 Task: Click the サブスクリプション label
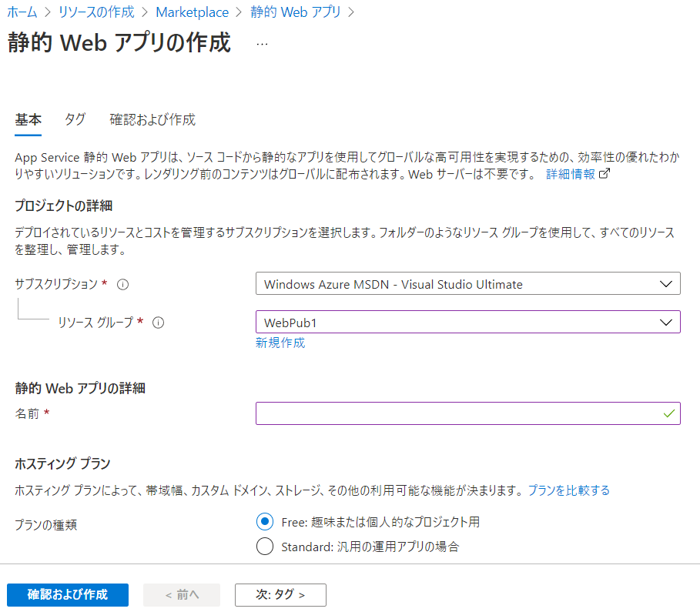(56, 284)
